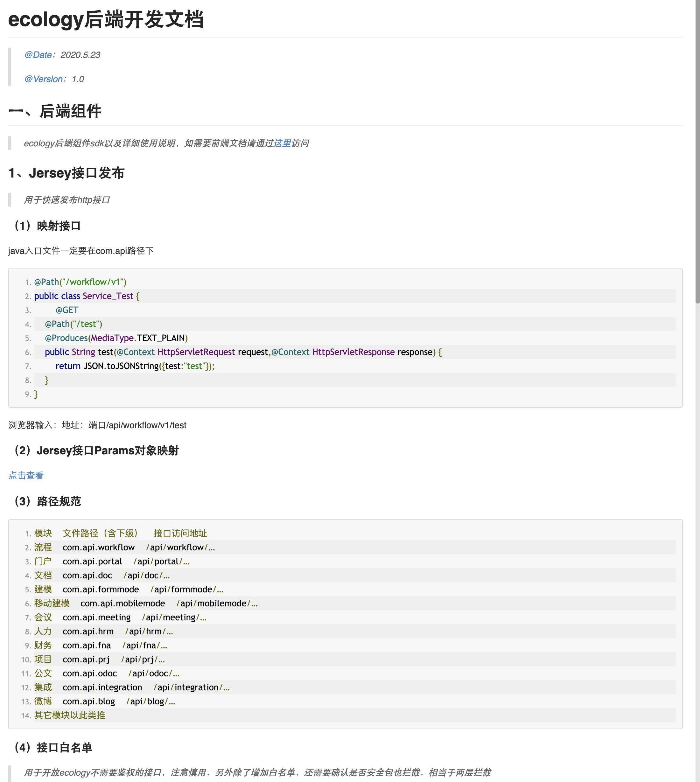Click the (3) 路径规范 subheading
The image size is (700, 782).
click(x=47, y=501)
